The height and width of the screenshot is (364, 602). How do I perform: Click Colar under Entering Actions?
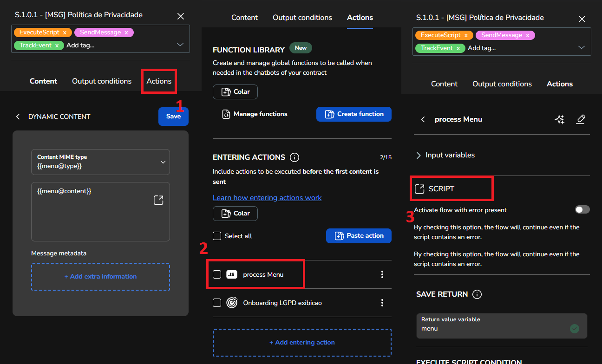click(235, 214)
